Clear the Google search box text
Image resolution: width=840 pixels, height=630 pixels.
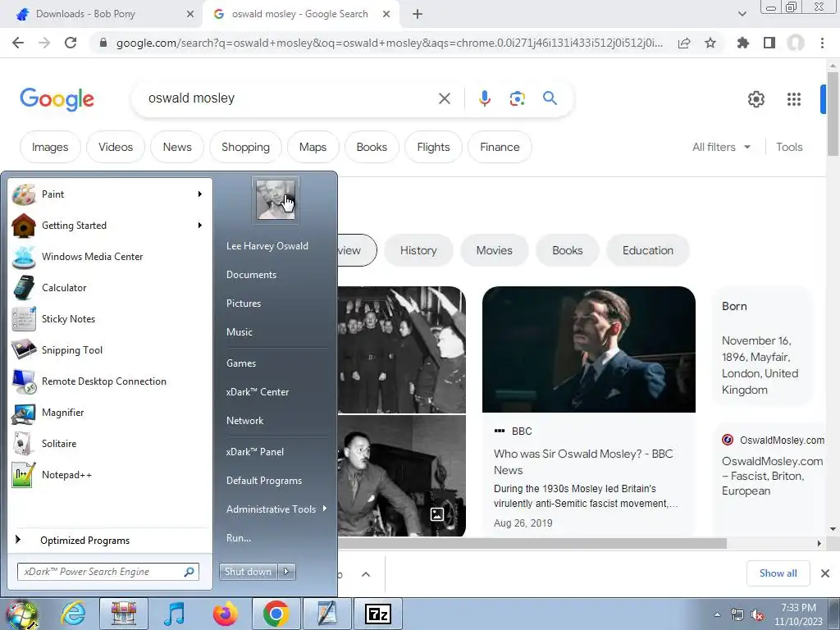pyautogui.click(x=444, y=98)
